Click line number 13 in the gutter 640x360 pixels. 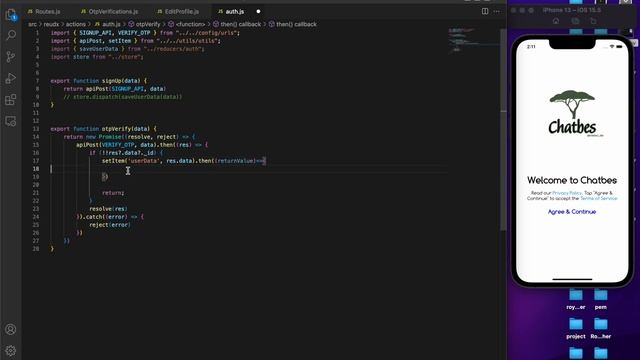(x=36, y=129)
